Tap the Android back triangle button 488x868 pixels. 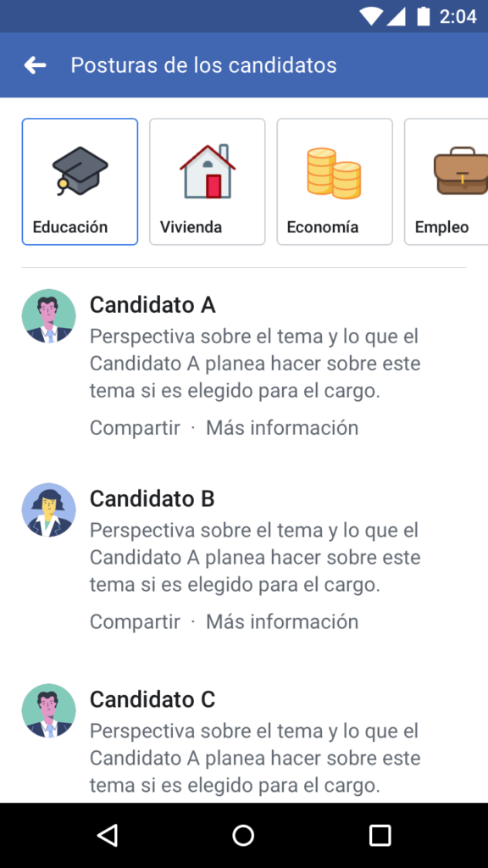108,835
